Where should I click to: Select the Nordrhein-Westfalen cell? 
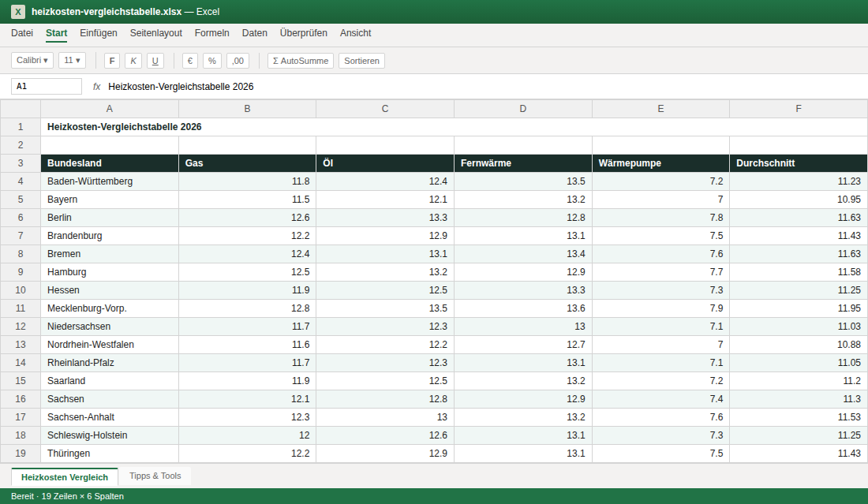coord(110,345)
